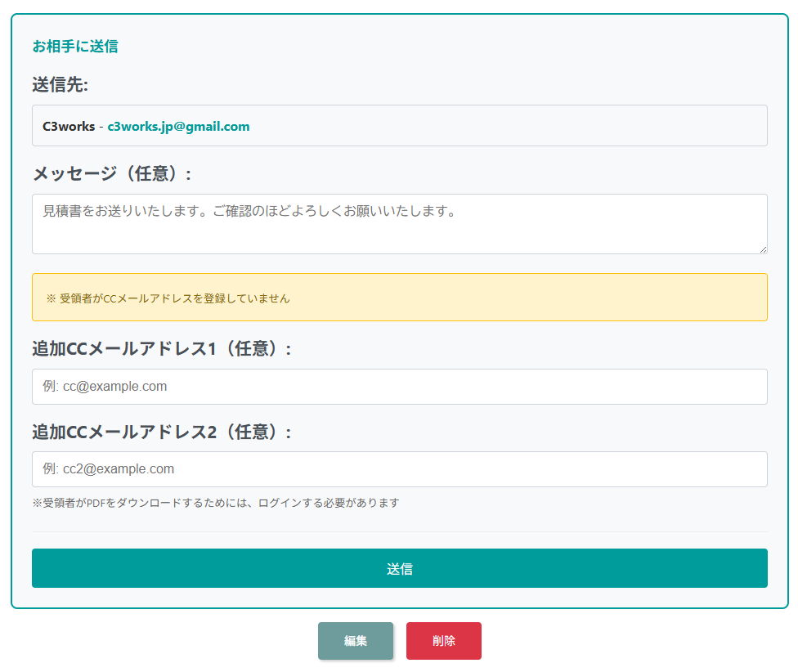Click the dash between C3works and email
Image resolution: width=798 pixels, height=672 pixels.
click(x=101, y=127)
